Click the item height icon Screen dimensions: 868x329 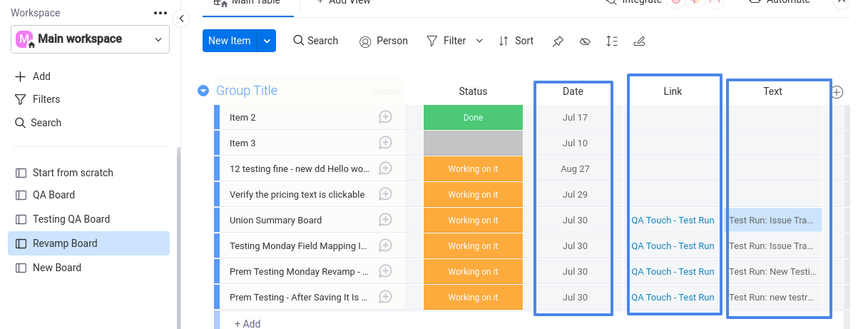pos(612,41)
